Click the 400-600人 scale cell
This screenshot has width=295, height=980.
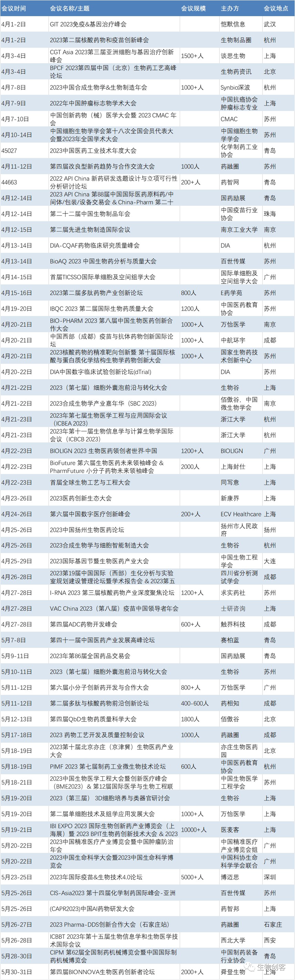[195, 704]
